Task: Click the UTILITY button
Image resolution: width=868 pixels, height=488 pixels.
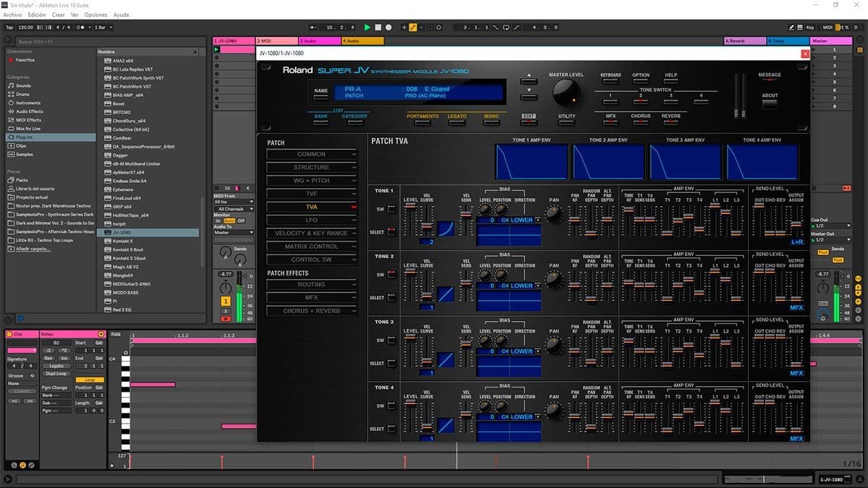Action: point(567,122)
